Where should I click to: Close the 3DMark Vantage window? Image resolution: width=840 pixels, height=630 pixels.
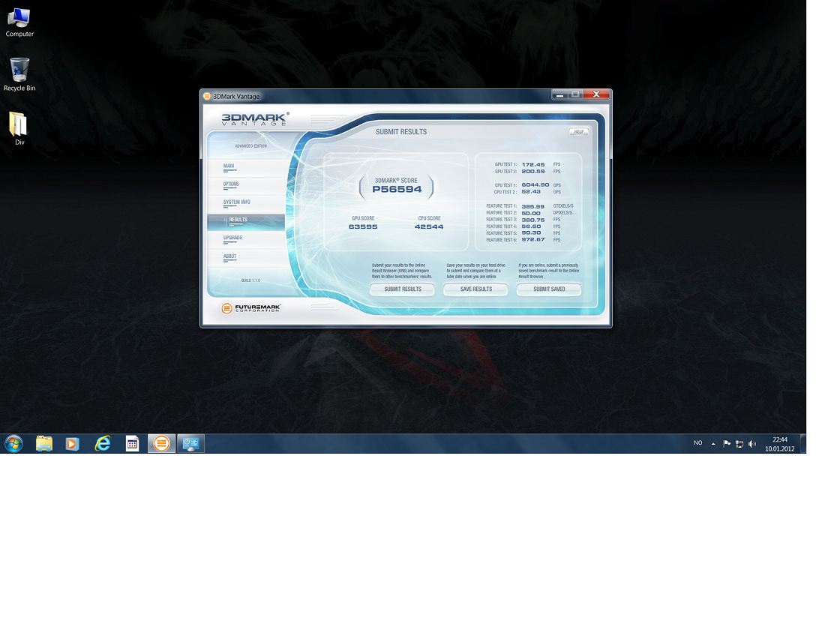pos(596,94)
